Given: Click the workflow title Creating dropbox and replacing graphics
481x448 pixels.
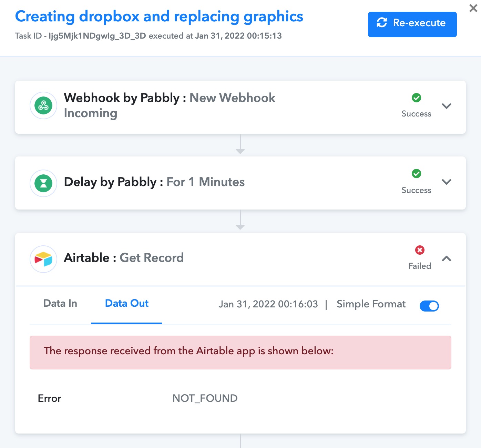Looking at the screenshot, I should (x=159, y=16).
